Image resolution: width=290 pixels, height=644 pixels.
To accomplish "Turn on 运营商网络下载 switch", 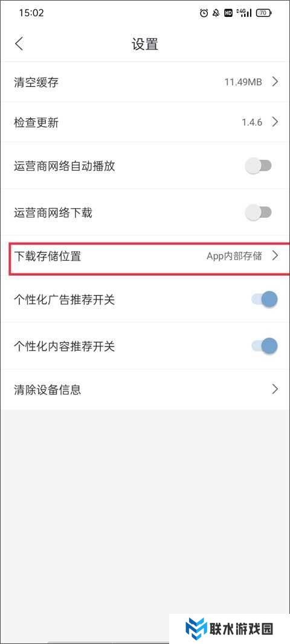I will point(259,212).
